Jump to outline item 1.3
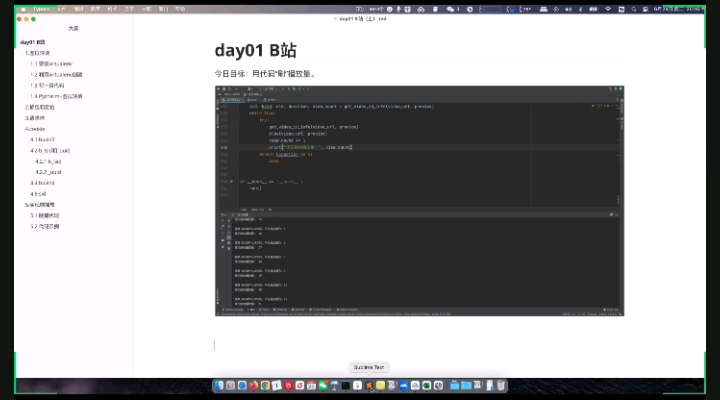720x400 pixels. coord(47,85)
